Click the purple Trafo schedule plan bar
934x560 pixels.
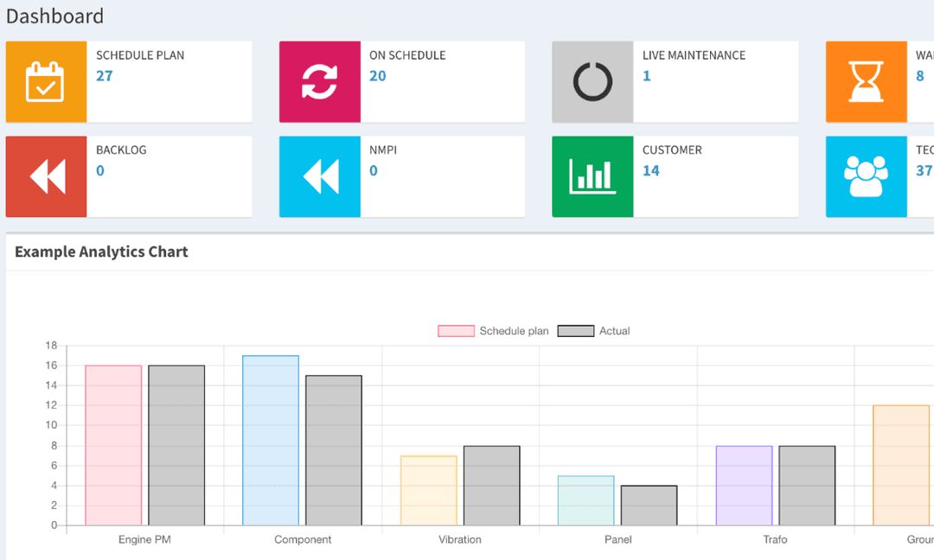tap(744, 486)
